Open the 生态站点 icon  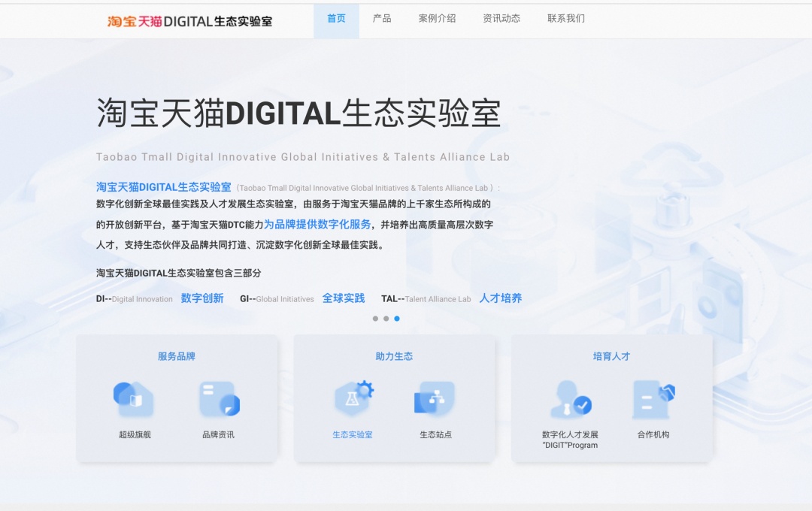coord(435,398)
